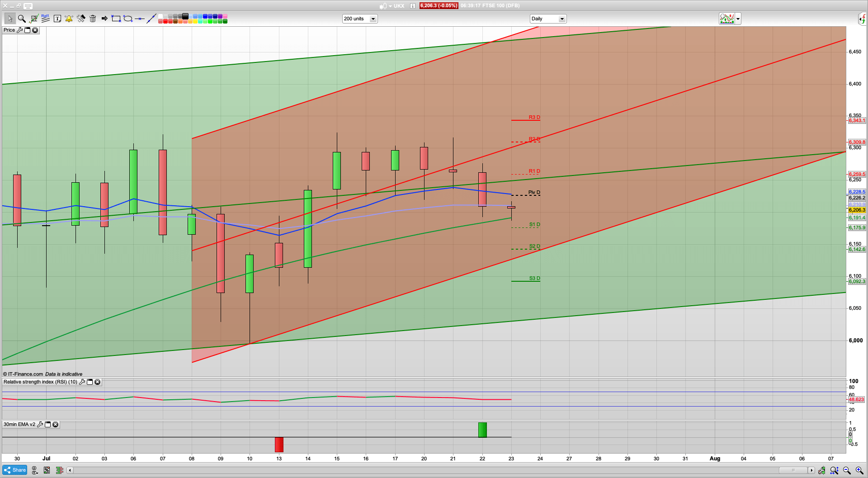The height and width of the screenshot is (478, 868).
Task: Open the alert bell tool
Action: (x=69, y=19)
